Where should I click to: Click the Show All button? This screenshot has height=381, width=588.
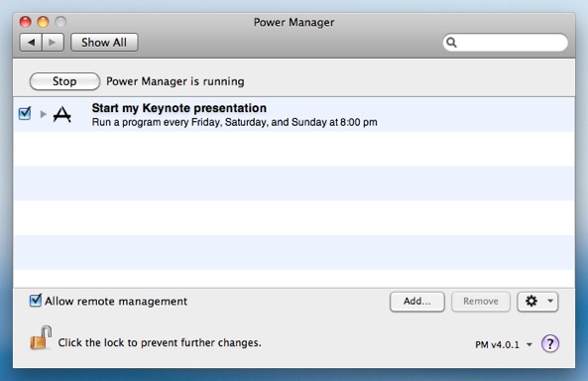tap(104, 43)
